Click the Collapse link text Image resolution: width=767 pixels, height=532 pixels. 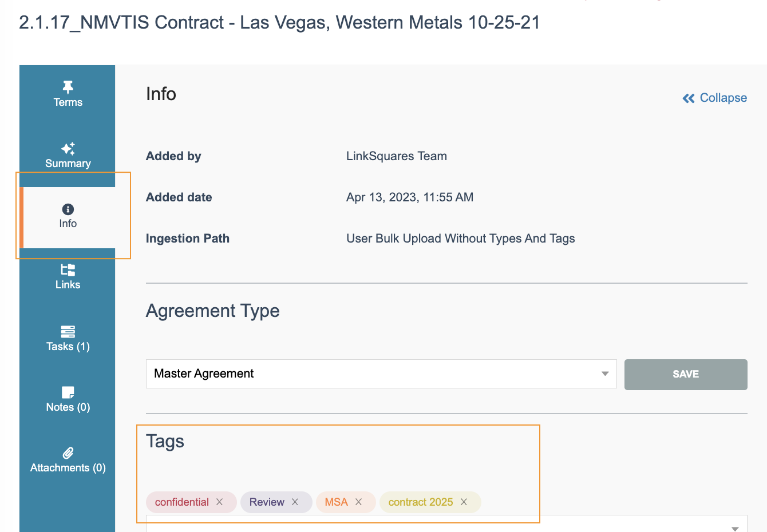coord(723,98)
